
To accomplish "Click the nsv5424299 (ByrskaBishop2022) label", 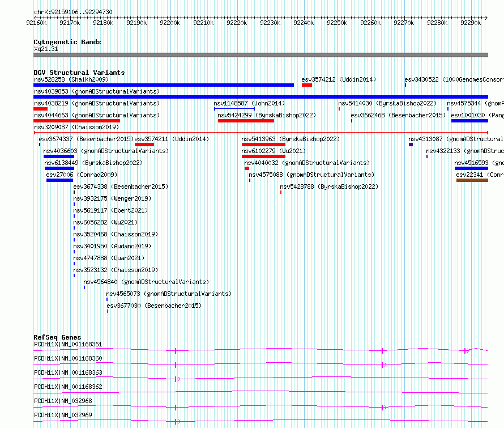I will point(267,115).
